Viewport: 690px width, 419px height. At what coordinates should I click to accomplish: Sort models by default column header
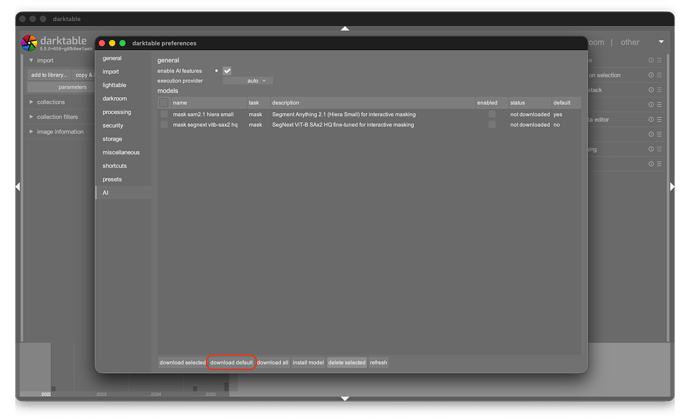tap(566, 103)
